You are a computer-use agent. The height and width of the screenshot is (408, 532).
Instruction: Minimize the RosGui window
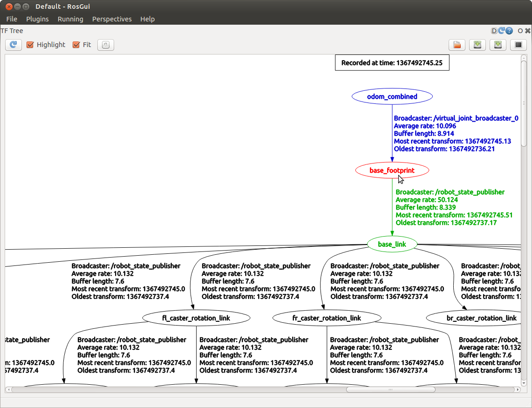click(x=18, y=7)
